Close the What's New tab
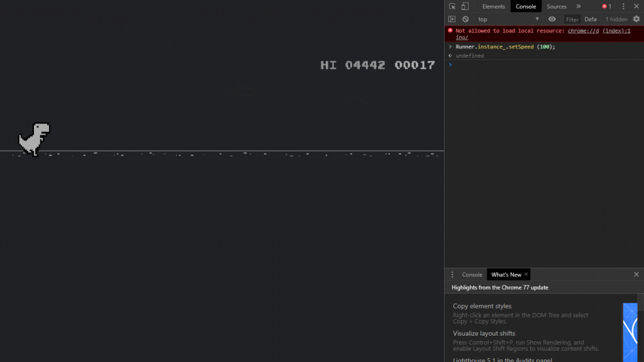Image resolution: width=644 pixels, height=362 pixels. [x=526, y=275]
